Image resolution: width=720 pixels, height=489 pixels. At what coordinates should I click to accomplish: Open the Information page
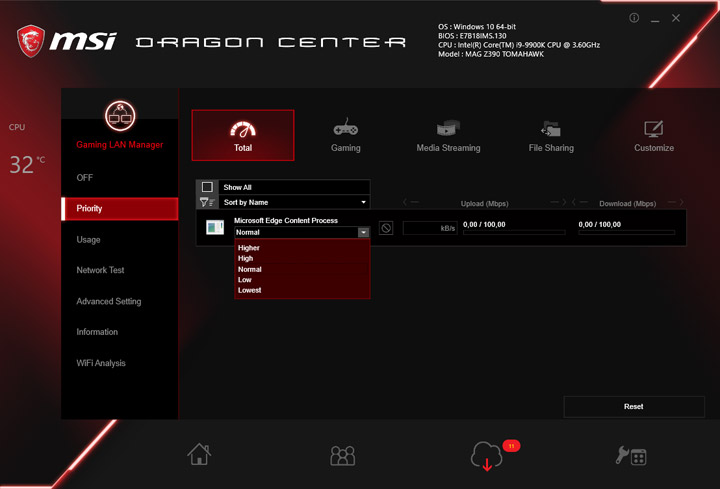pyautogui.click(x=97, y=332)
